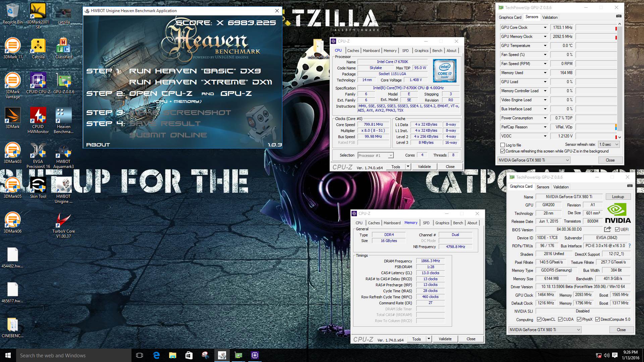Open File Explorer from the taskbar
644x362 pixels.
tap(172, 355)
